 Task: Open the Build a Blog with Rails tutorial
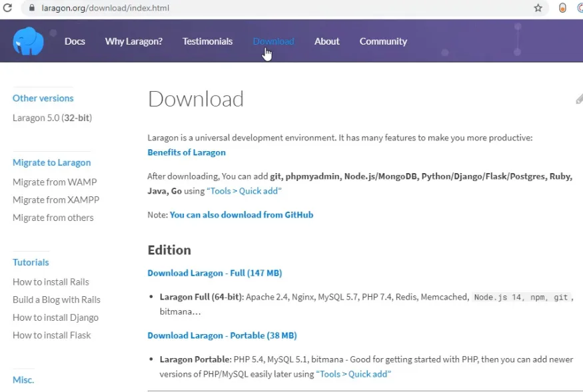click(x=57, y=300)
